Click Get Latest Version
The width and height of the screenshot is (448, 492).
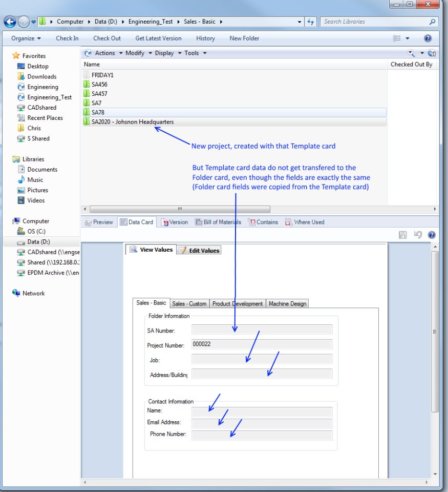point(158,38)
